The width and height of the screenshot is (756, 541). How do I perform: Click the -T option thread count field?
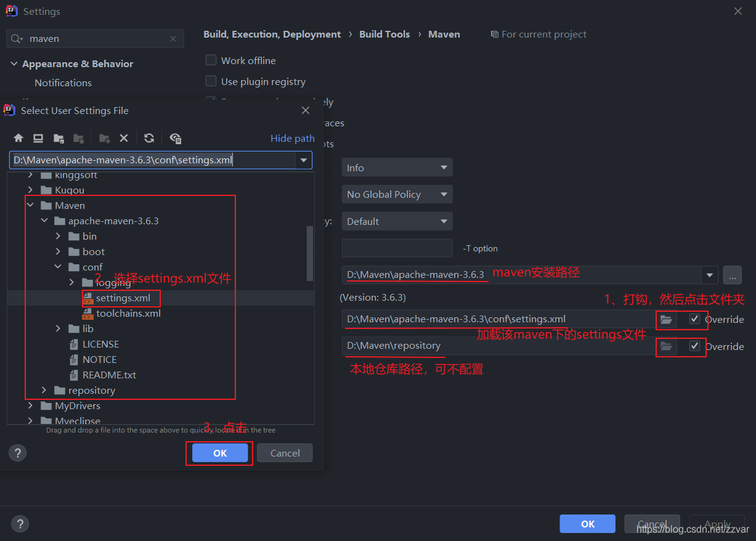point(397,248)
